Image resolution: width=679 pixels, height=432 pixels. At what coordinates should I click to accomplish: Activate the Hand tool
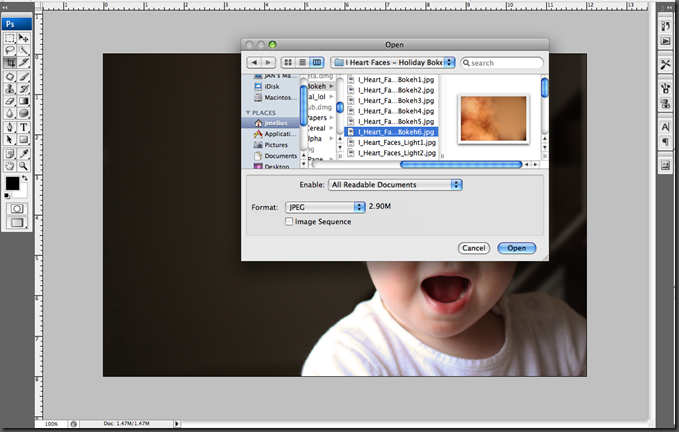pyautogui.click(x=9, y=166)
